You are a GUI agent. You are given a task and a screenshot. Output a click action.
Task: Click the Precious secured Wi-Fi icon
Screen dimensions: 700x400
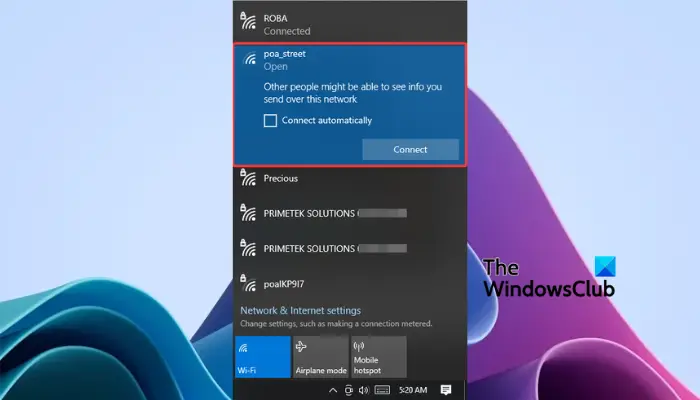tap(248, 177)
